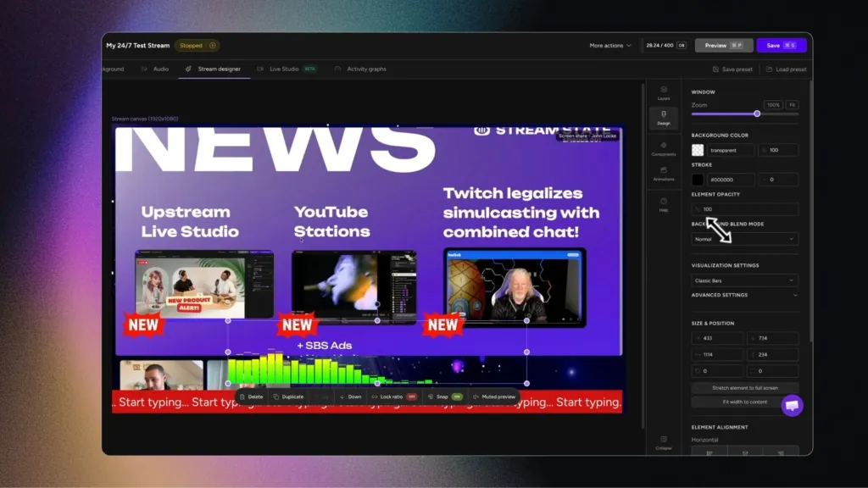The width and height of the screenshot is (868, 488).
Task: Click the zoom Fit button
Action: pyautogui.click(x=793, y=104)
